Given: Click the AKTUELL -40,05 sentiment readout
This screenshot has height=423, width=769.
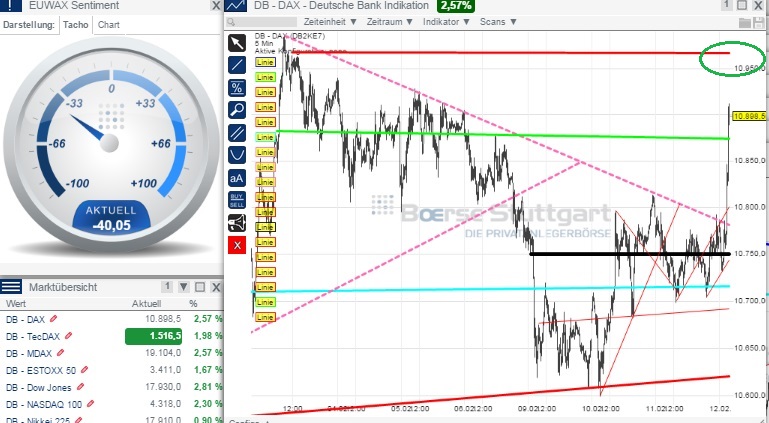Looking at the screenshot, I should tap(111, 218).
